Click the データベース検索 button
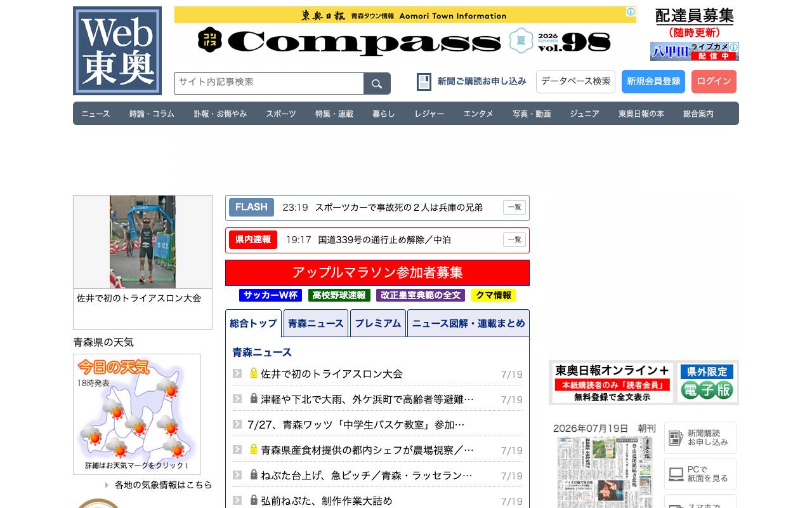 (x=575, y=81)
